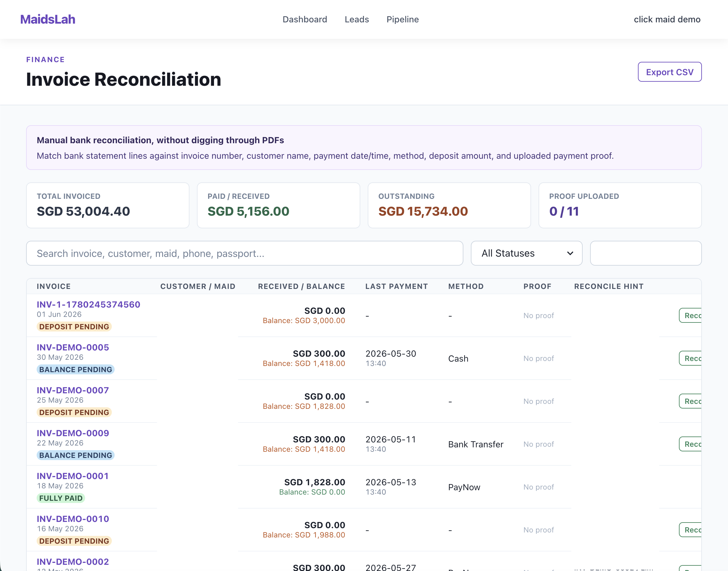
Task: Click the click maid demo account label
Action: click(667, 19)
